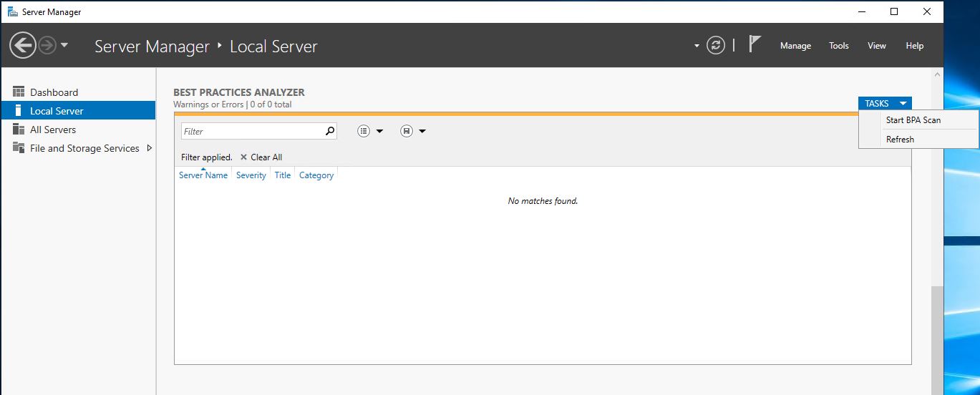
Task: Open the navigation history dropdown arrow
Action: click(64, 46)
